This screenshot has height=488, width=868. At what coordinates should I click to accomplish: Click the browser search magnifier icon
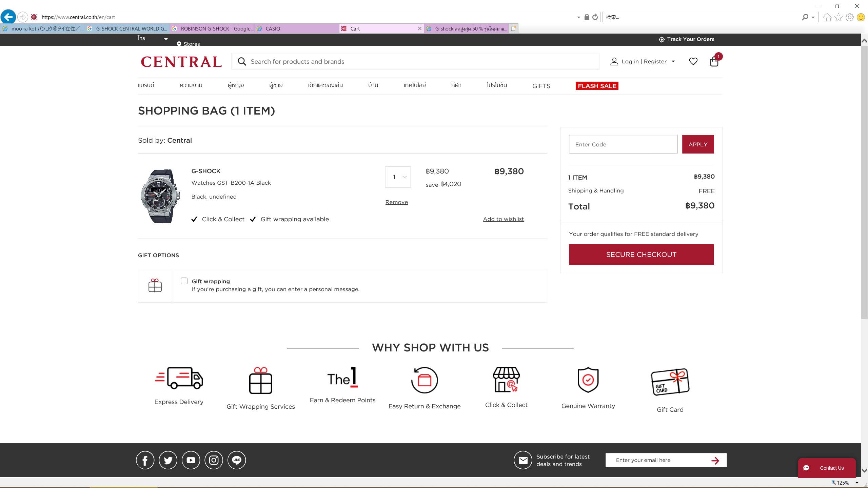coord(805,17)
